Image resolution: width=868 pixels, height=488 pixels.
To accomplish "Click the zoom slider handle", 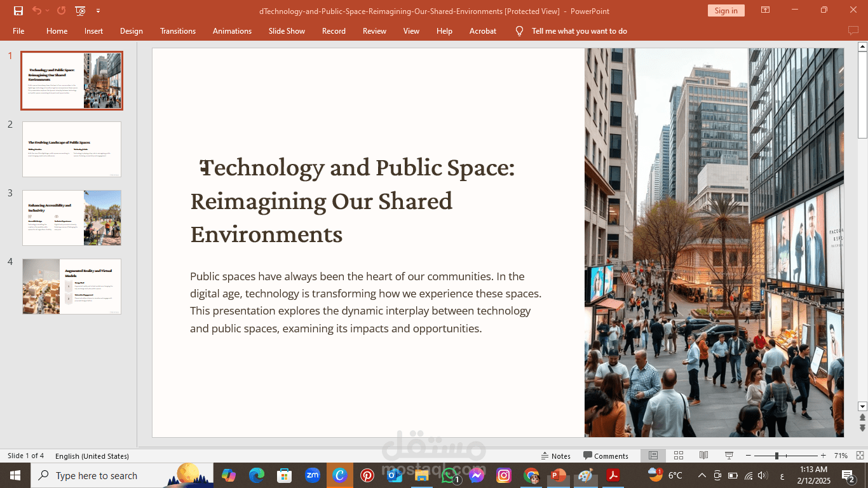I will (776, 456).
